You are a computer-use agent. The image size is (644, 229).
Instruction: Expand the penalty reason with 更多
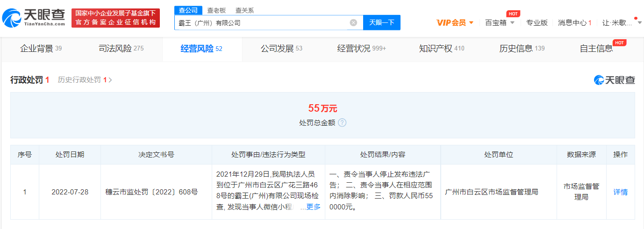point(313,207)
